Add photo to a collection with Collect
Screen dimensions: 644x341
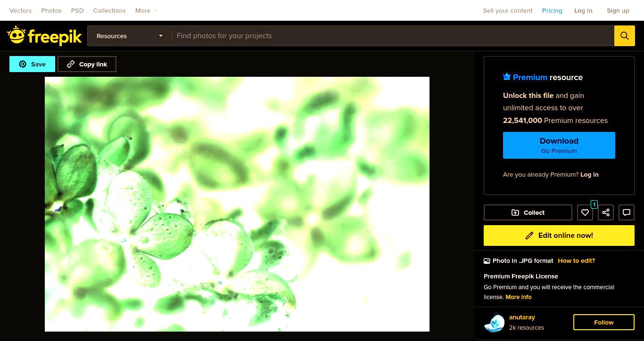click(x=528, y=212)
